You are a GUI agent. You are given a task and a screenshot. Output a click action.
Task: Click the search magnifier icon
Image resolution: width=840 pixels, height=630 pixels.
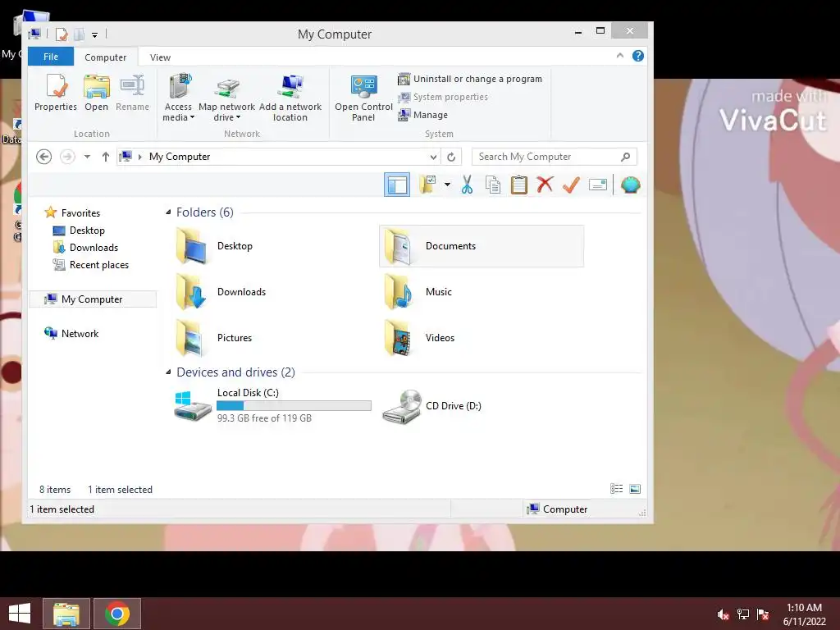click(x=625, y=157)
